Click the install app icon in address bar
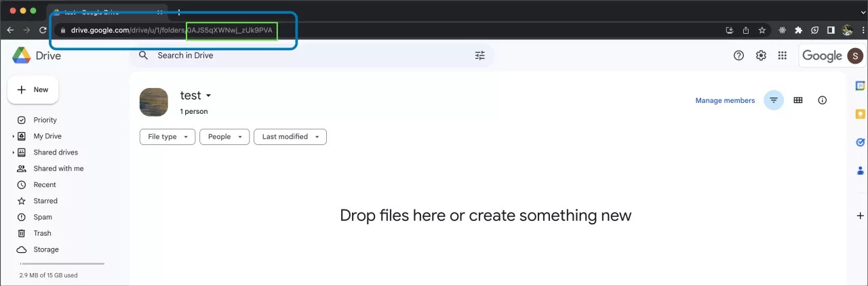 click(730, 30)
